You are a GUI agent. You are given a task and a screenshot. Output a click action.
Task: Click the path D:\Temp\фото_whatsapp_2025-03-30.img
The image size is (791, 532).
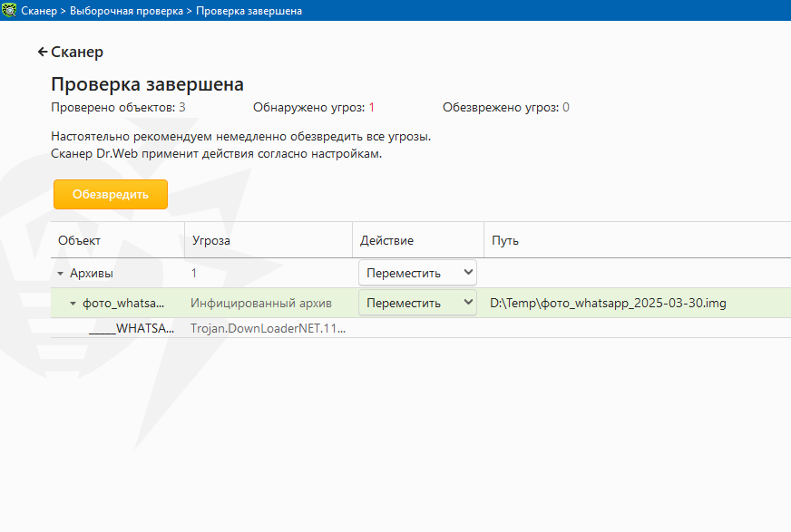point(608,304)
